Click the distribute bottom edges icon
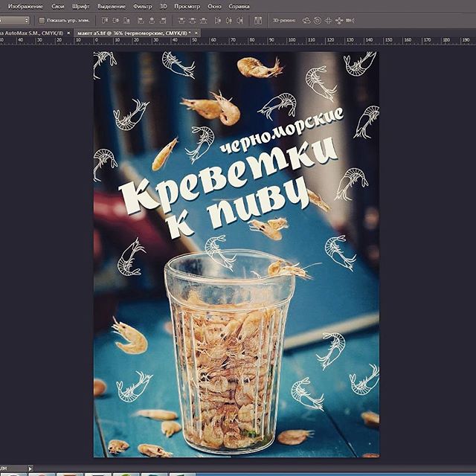Image resolution: width=476 pixels, height=476 pixels. [203, 20]
